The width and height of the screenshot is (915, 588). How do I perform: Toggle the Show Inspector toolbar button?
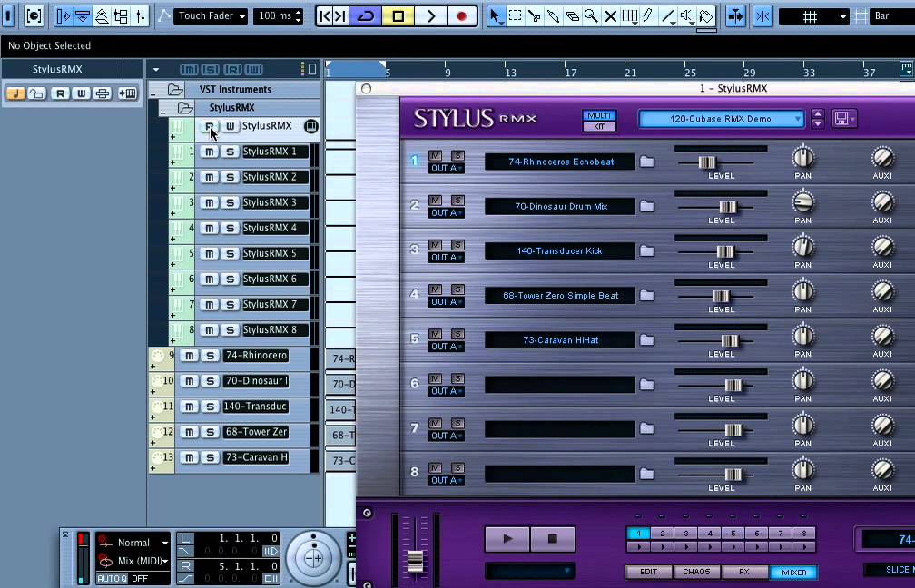point(63,15)
